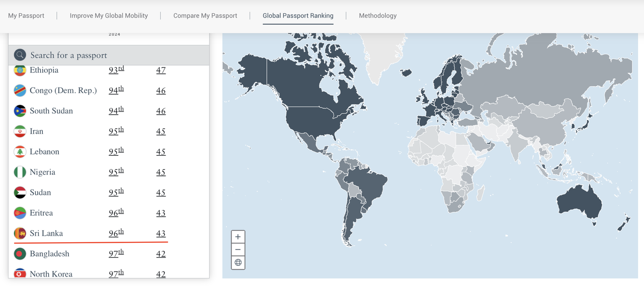Click the Sudan flag icon
Image resolution: width=644 pixels, height=289 pixels.
click(20, 192)
